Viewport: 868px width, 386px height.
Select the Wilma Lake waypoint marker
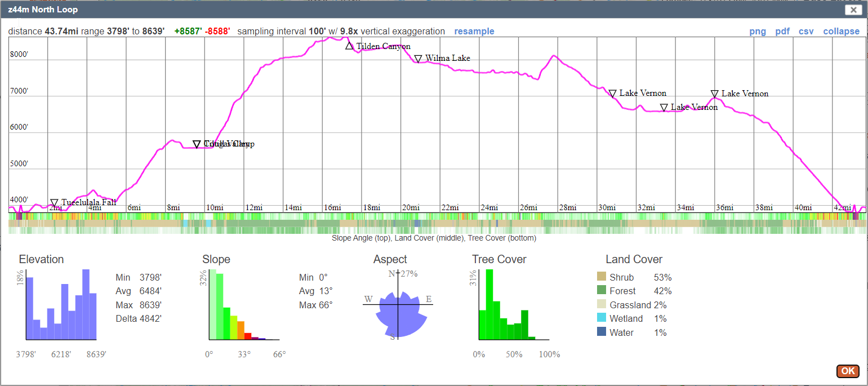click(x=418, y=59)
